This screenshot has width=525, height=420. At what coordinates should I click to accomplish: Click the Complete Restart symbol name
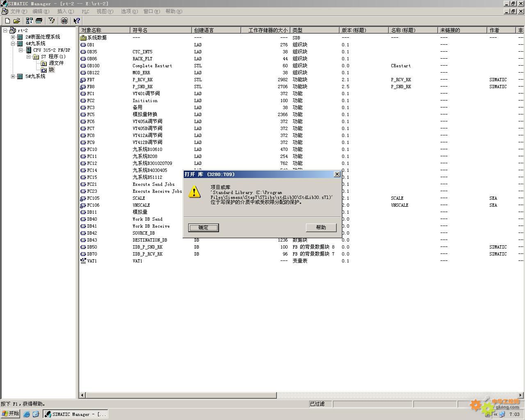(x=152, y=66)
